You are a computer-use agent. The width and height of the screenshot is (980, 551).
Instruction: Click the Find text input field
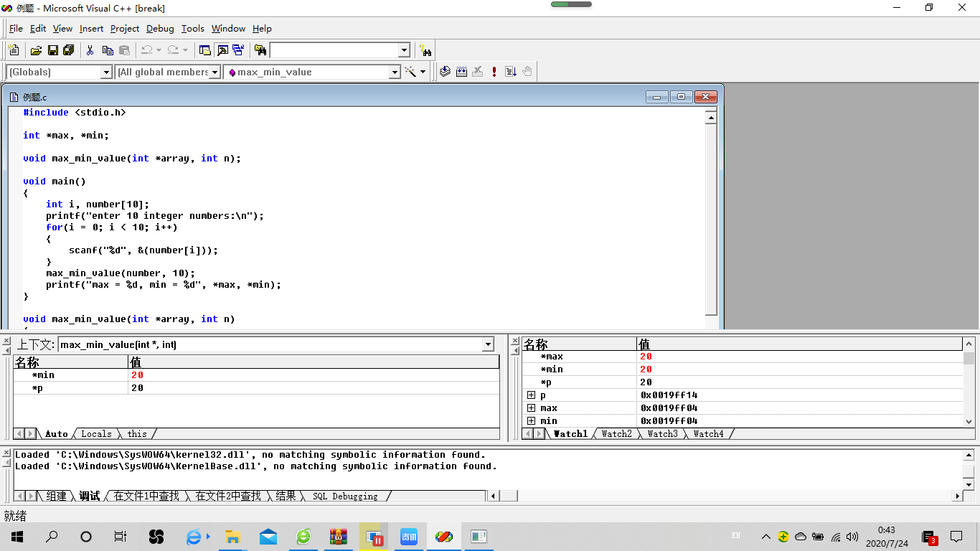coord(334,50)
